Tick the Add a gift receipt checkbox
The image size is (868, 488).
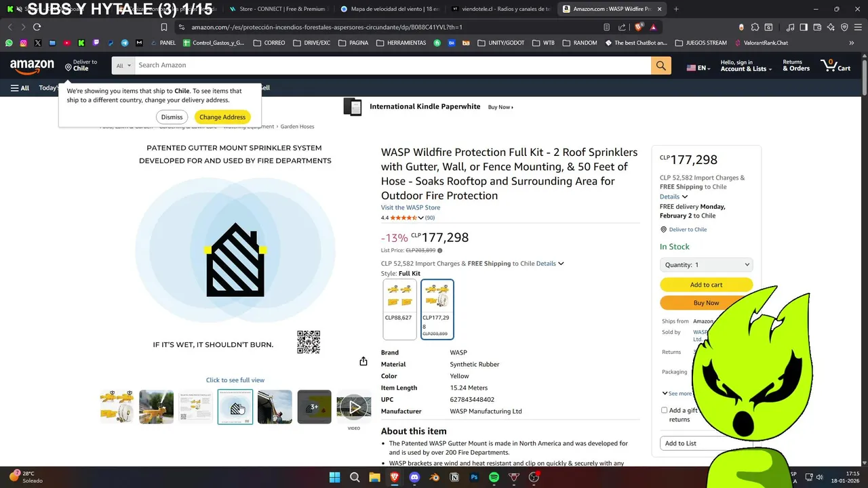[664, 410]
